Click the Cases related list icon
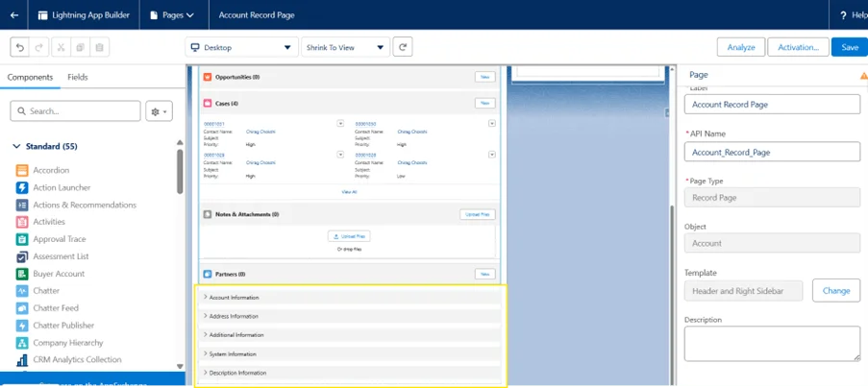 208,104
